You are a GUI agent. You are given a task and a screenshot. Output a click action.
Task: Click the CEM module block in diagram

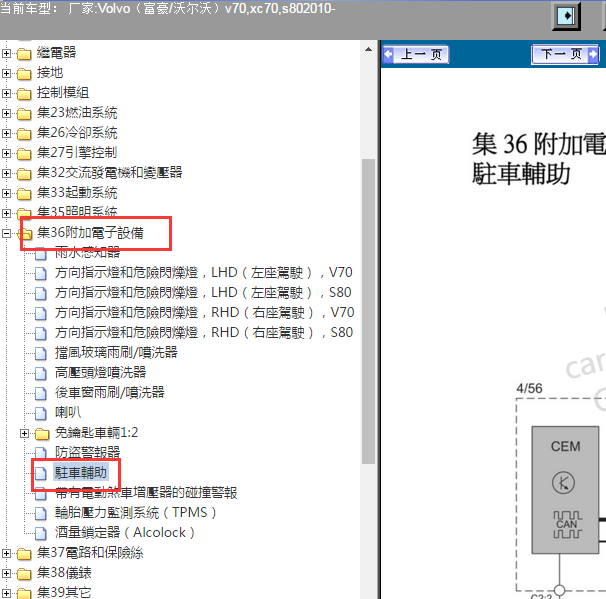(565, 490)
